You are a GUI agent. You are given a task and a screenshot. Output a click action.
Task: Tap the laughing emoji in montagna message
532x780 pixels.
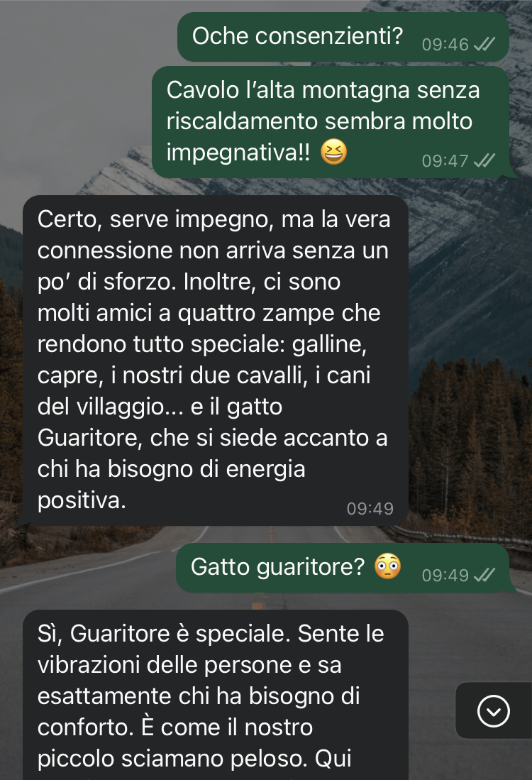tap(333, 152)
